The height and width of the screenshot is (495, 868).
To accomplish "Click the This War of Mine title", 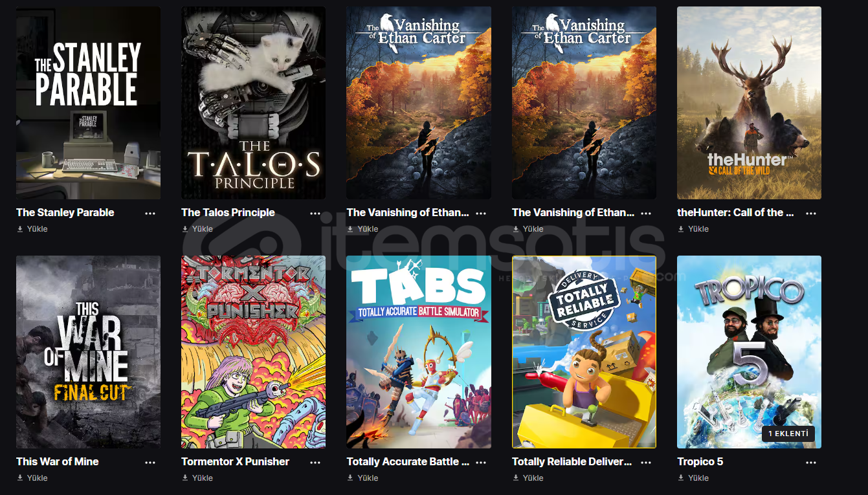I will [58, 462].
